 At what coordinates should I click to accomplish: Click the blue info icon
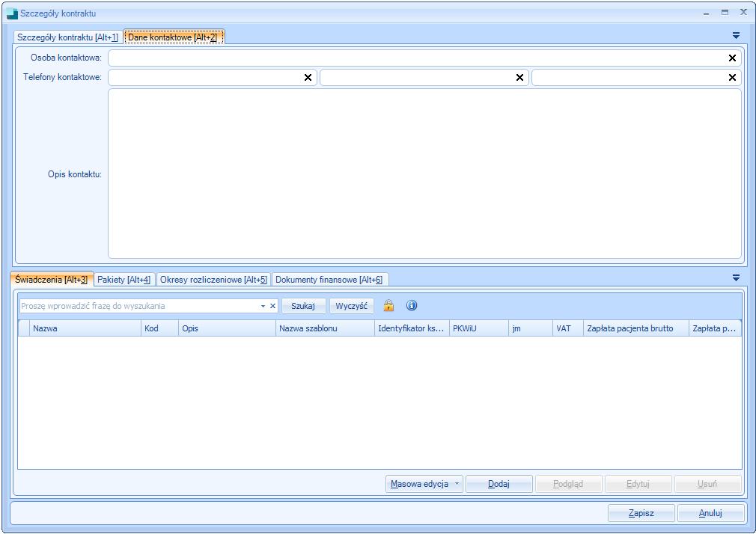tap(412, 306)
